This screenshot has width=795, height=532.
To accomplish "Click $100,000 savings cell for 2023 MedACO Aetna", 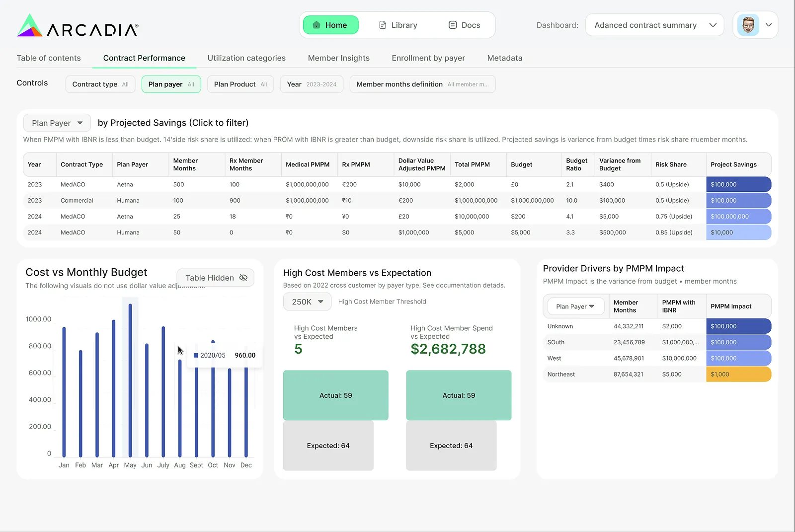I will 739,184.
